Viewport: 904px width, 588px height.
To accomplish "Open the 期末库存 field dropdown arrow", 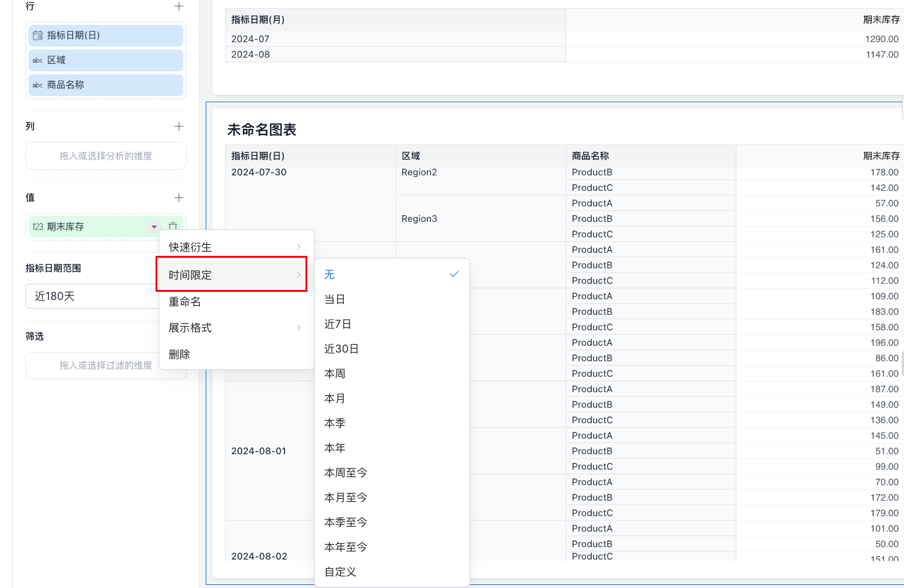I will (x=154, y=227).
